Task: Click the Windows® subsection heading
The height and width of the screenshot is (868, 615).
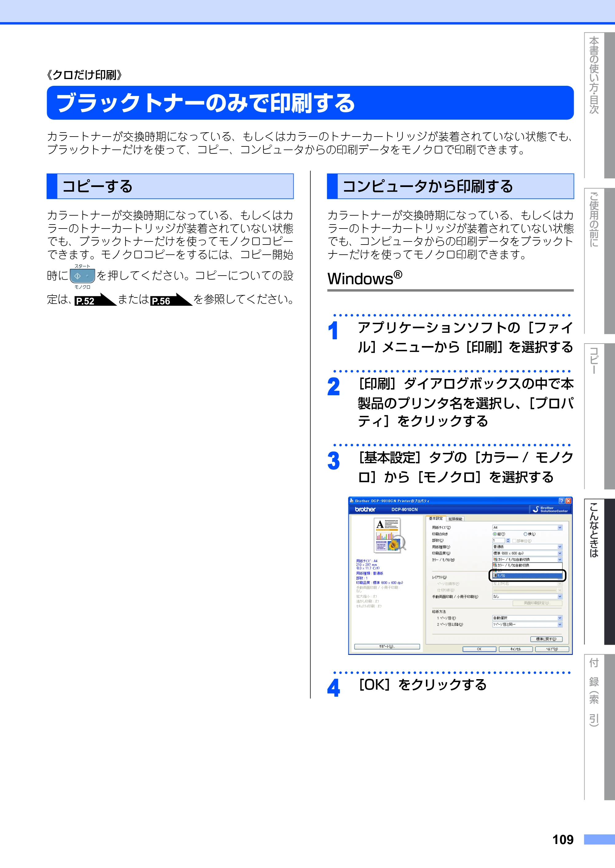Action: 365,278
